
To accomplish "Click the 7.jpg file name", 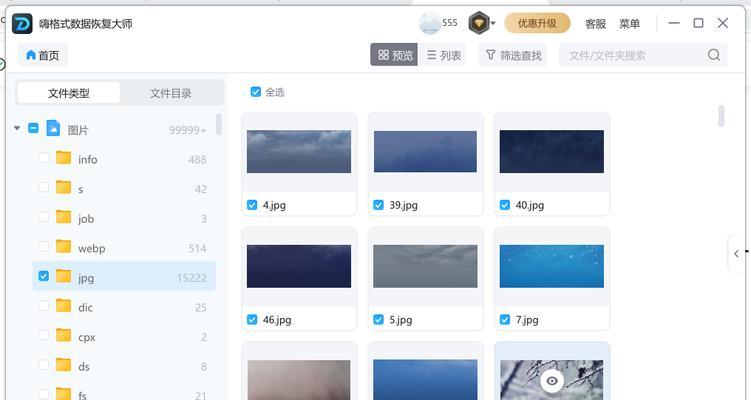I will tap(527, 320).
